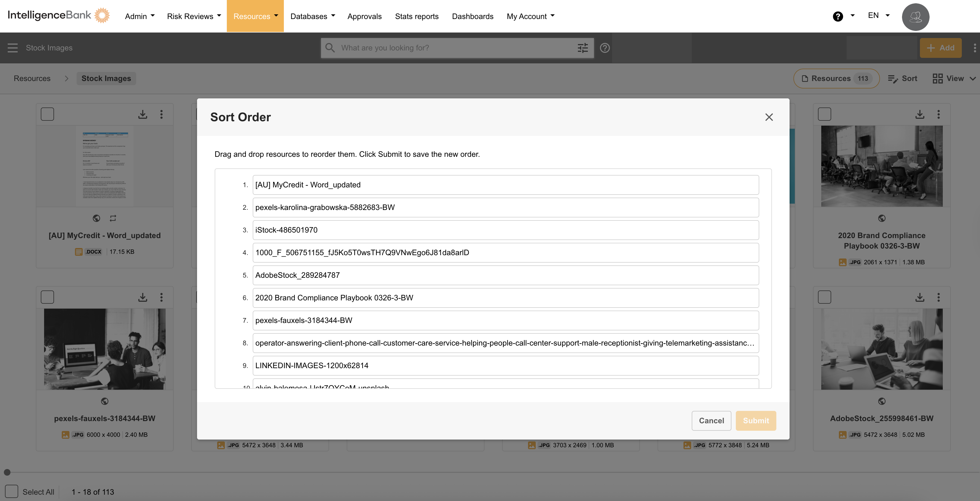Download the 2020 Brand Compliance Playbook image
Viewport: 980px width, 501px height.
(920, 114)
